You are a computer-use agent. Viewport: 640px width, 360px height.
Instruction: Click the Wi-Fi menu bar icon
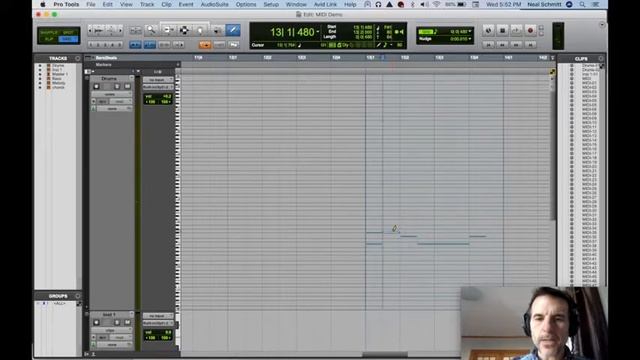pyautogui.click(x=436, y=4)
